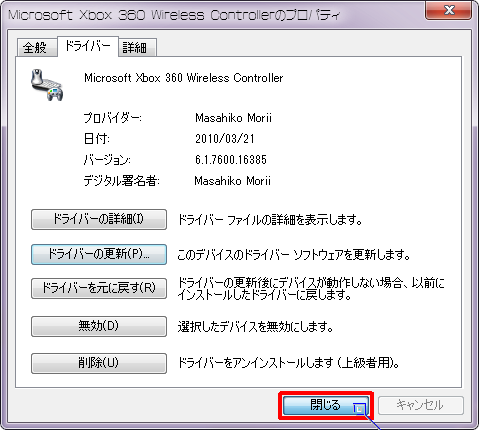This screenshot has height=430, width=479.
Task: Click description 選択したデバイスを無効にします。
Action: click(x=255, y=327)
